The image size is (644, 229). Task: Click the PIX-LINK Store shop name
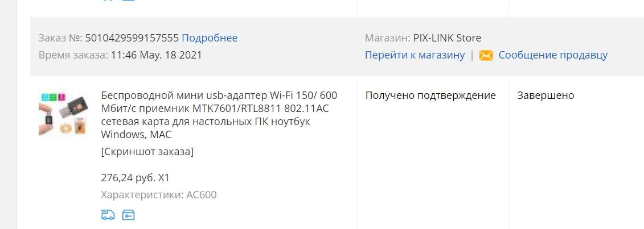tap(447, 38)
